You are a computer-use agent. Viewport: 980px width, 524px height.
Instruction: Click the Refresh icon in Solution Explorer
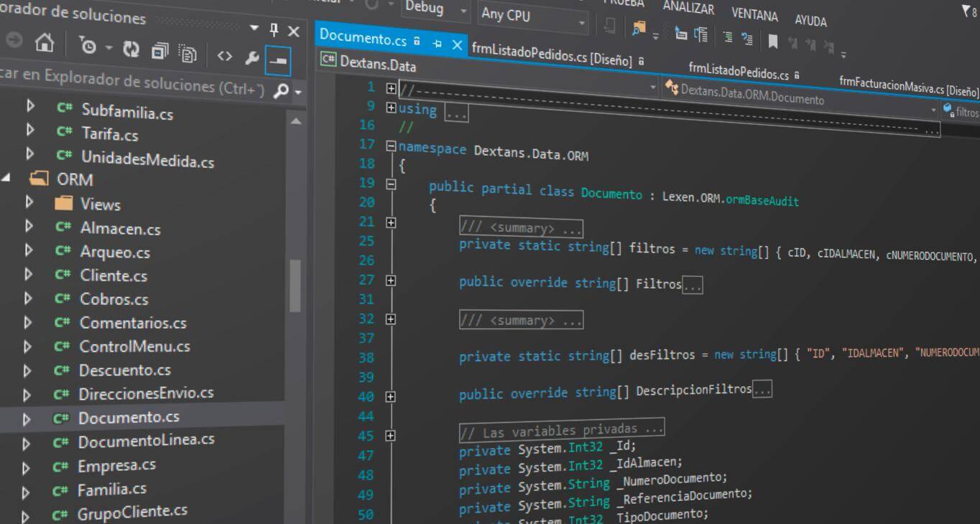131,49
